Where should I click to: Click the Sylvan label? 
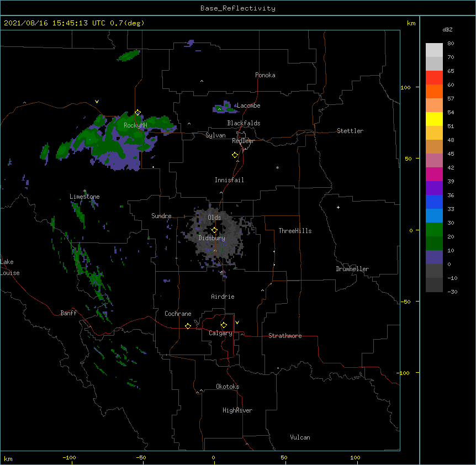(x=215, y=135)
